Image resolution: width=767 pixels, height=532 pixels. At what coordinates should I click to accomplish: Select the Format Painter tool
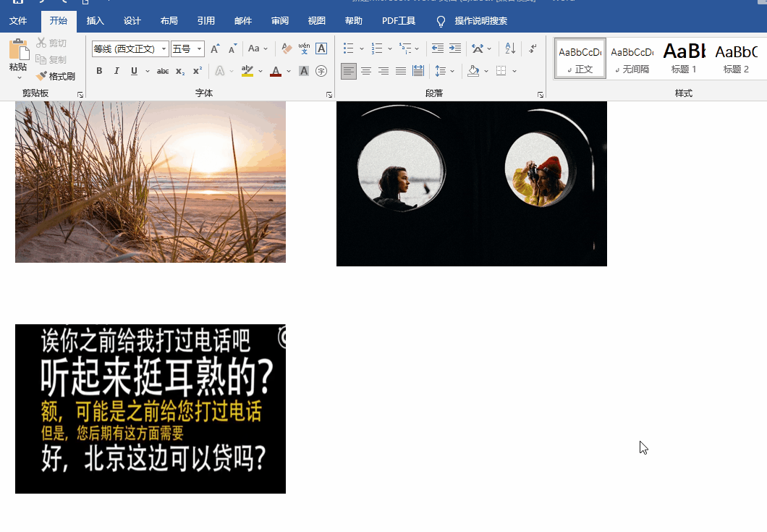(x=56, y=76)
